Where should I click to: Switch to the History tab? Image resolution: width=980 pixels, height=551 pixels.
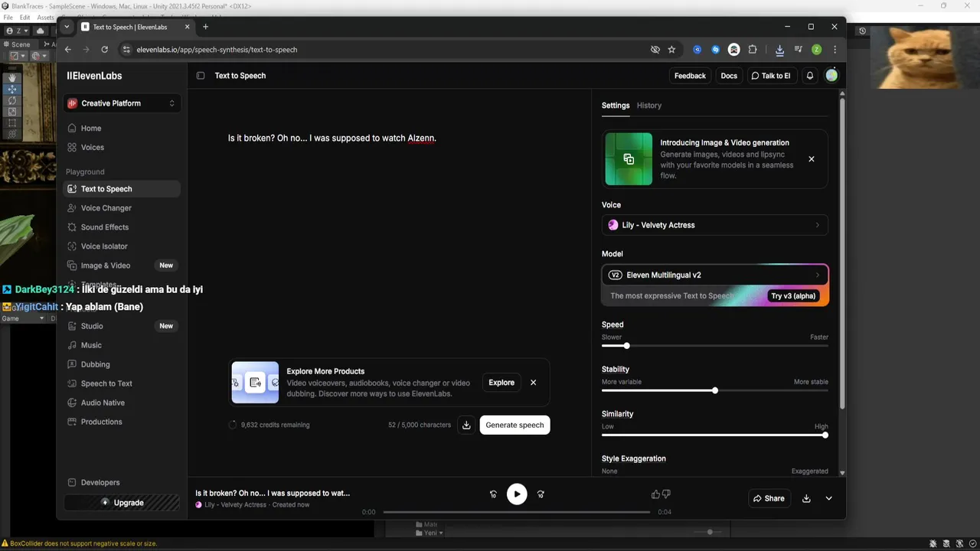pyautogui.click(x=649, y=106)
